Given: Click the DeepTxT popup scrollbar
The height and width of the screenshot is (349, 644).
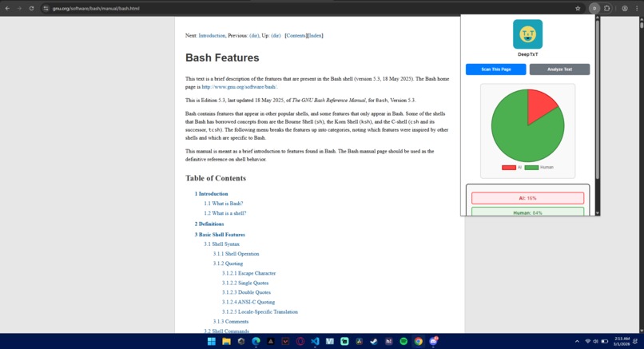Looking at the screenshot, I should coord(597,98).
